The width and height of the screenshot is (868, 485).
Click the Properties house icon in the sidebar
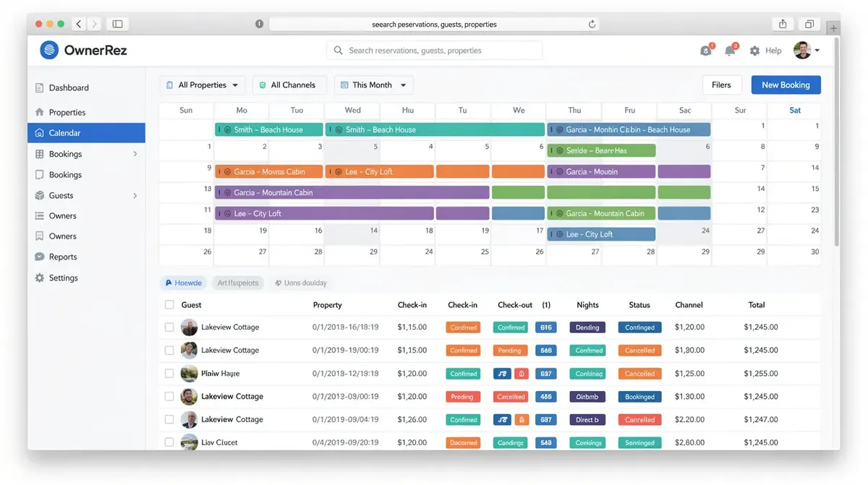point(40,113)
